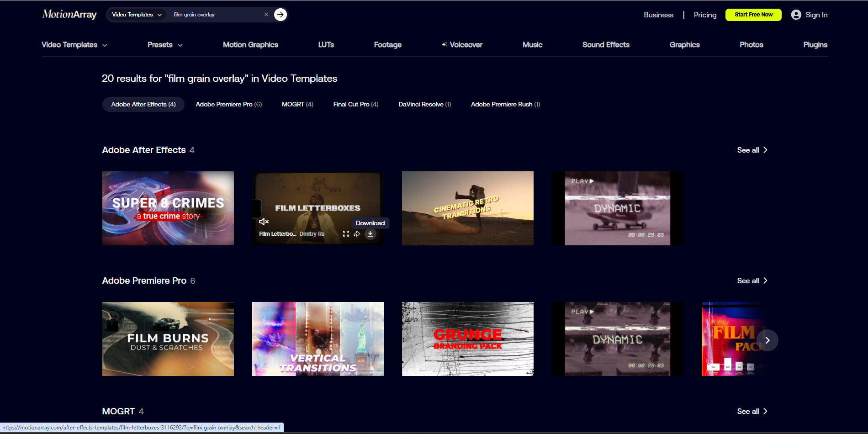Navigate to Sound Effects
Image resolution: width=868 pixels, height=434 pixels.
[606, 45]
